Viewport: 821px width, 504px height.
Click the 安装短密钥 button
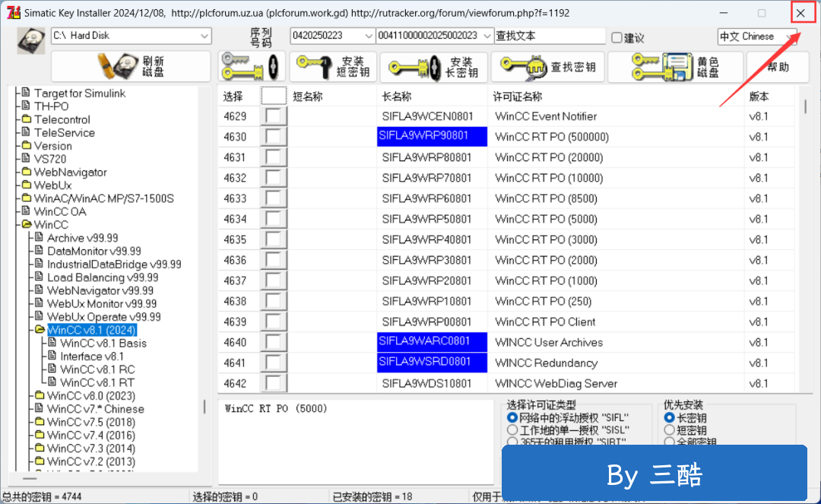(333, 66)
